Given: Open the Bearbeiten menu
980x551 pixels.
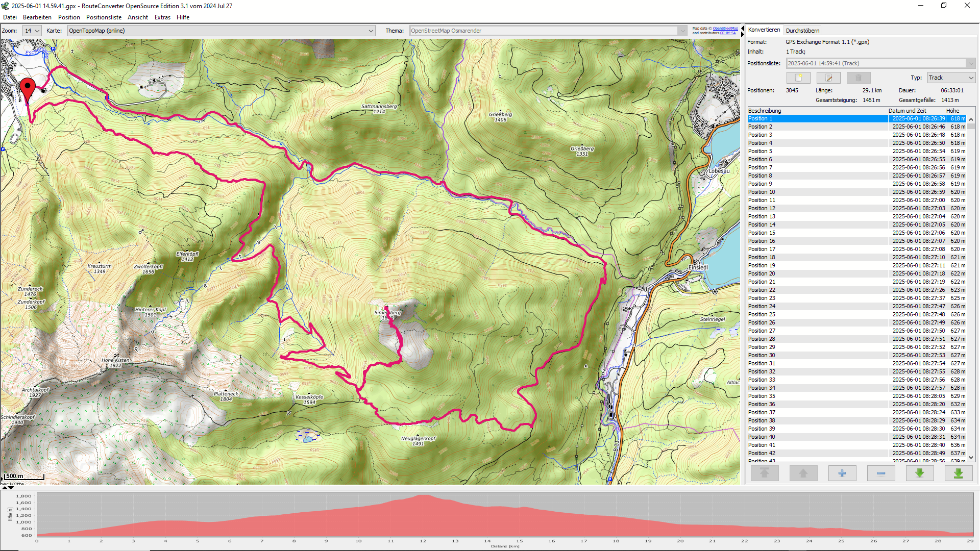Looking at the screenshot, I should (37, 17).
